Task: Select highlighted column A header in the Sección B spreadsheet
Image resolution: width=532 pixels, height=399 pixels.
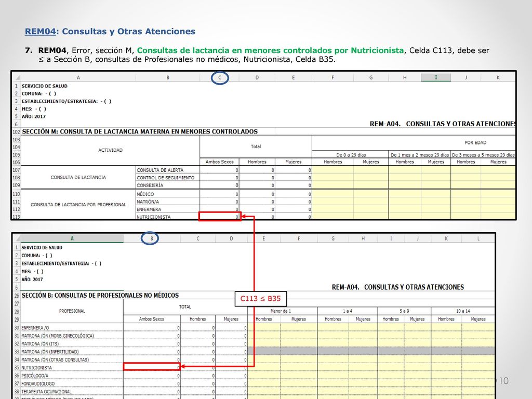Action: pyautogui.click(x=72, y=238)
